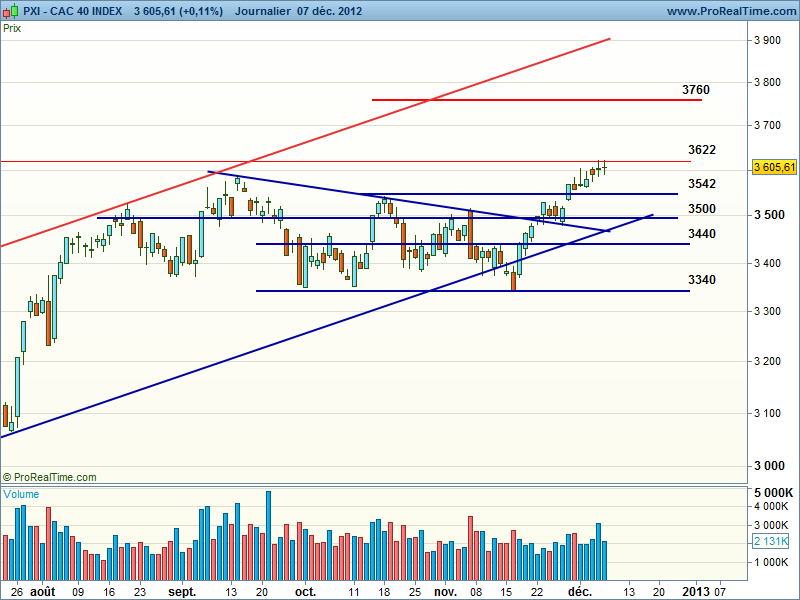
Task: Click the Prix panel label
Action: pos(12,28)
